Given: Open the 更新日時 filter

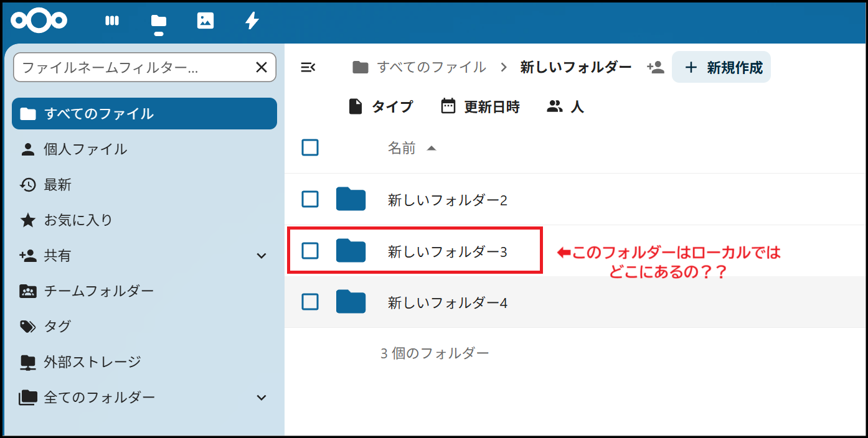Looking at the screenshot, I should (480, 107).
